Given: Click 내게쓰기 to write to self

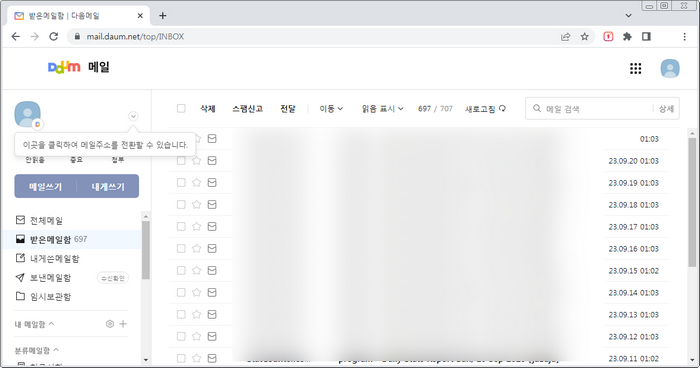Looking at the screenshot, I should [108, 186].
